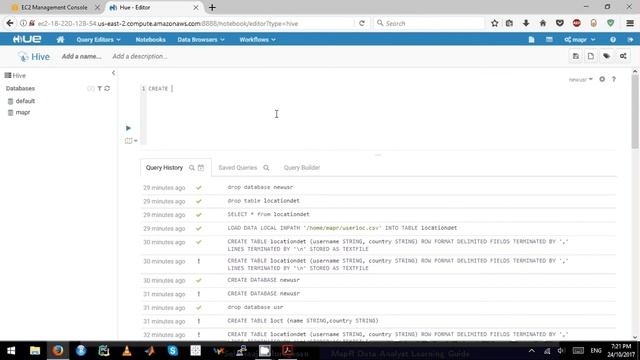Viewport: 640px width, 360px height.
Task: Search saved queries magnifier icon
Action: (266, 168)
